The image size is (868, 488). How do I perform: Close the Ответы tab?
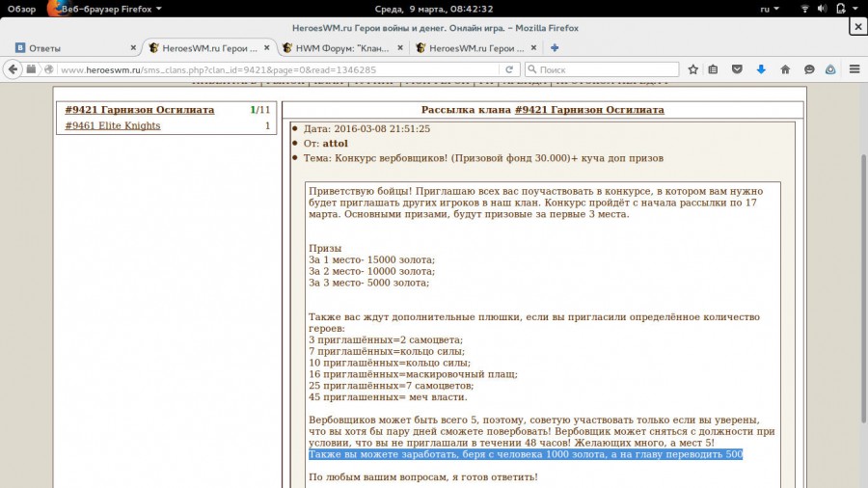133,48
